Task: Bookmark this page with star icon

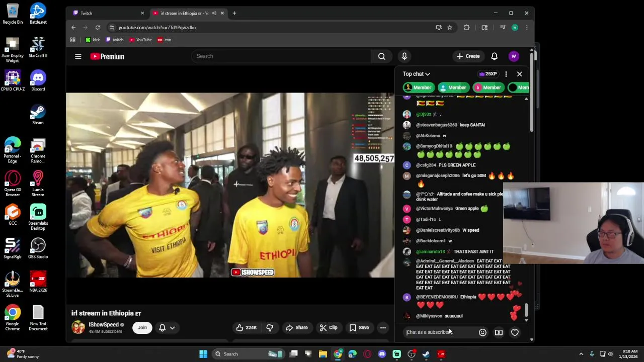Action: pyautogui.click(x=450, y=28)
